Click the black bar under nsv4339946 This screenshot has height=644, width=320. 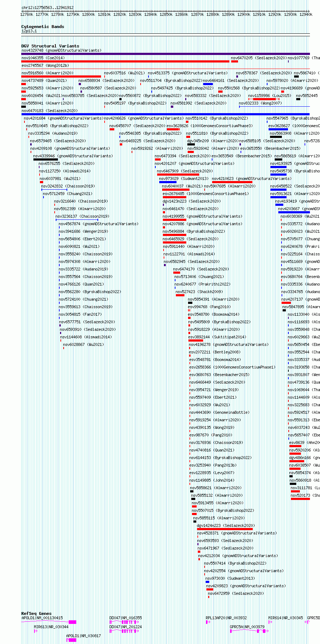click(x=46, y=159)
